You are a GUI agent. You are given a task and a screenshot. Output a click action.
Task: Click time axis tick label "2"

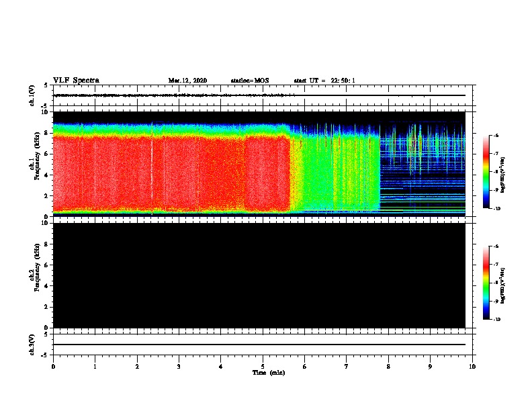point(137,367)
